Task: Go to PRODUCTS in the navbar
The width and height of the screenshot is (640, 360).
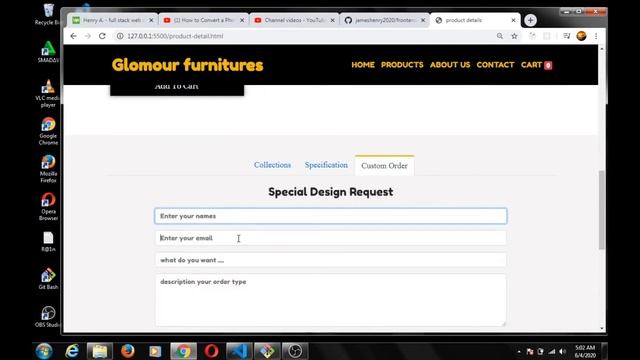Action: (402, 65)
